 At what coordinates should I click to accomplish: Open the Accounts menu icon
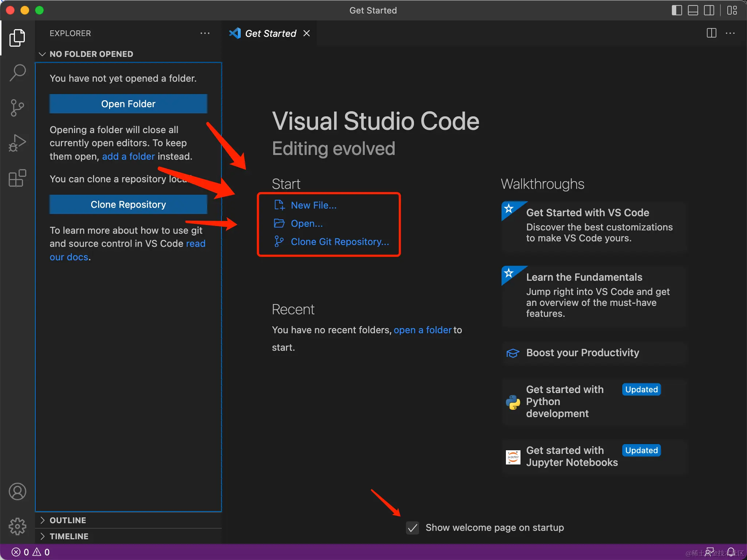click(x=17, y=491)
